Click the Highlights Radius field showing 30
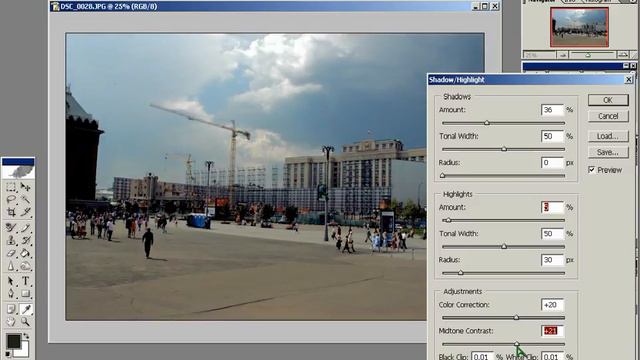 (x=552, y=260)
